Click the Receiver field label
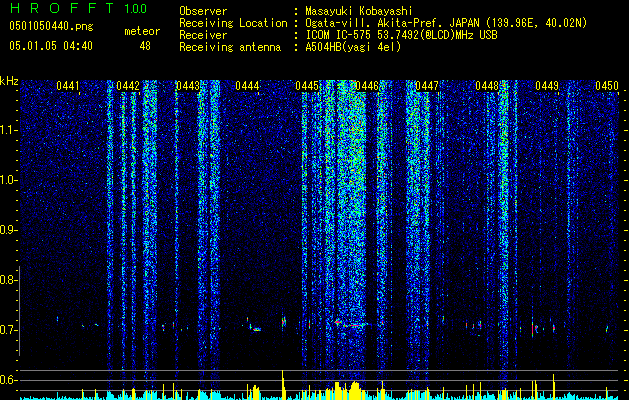Screen dimensions: 629x400 click(203, 35)
